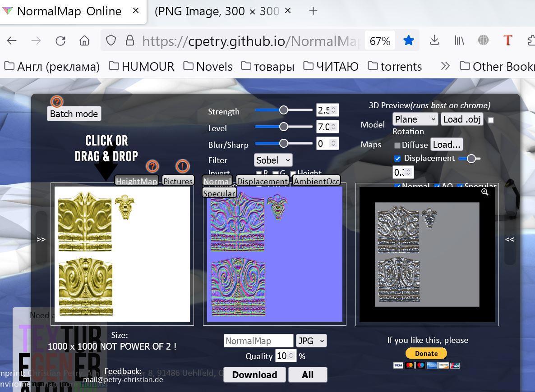Change the JPG file format dropdown
The image size is (535, 392).
[x=311, y=341]
